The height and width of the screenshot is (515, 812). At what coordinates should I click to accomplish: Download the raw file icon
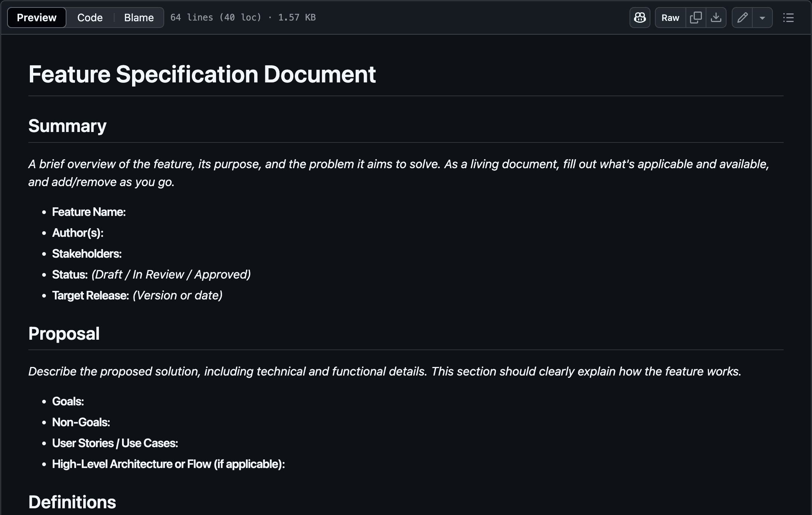(x=716, y=18)
